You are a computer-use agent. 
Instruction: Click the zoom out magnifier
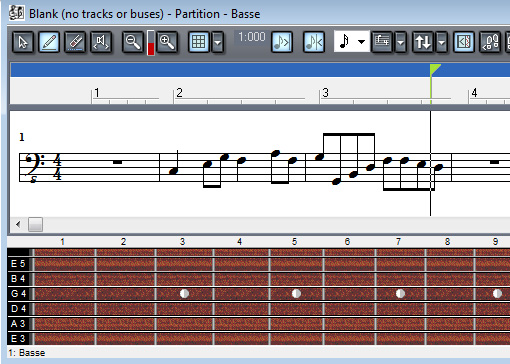pos(133,42)
